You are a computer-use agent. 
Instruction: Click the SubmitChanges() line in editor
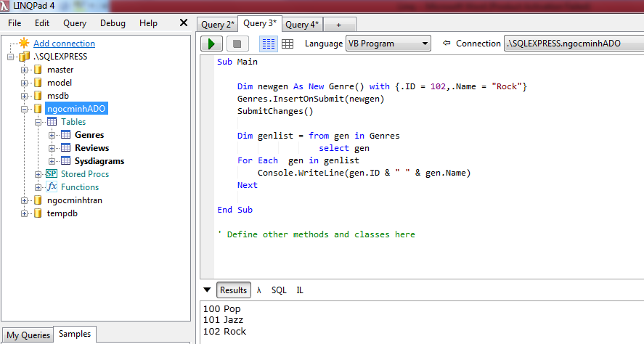pos(275,111)
